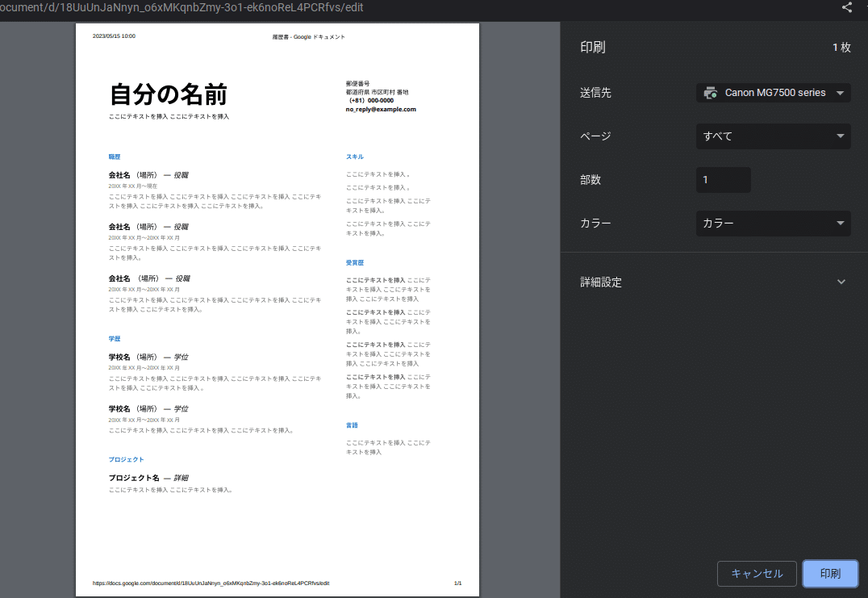Click the print preview page thumbnail
868x598 pixels.
[278, 310]
